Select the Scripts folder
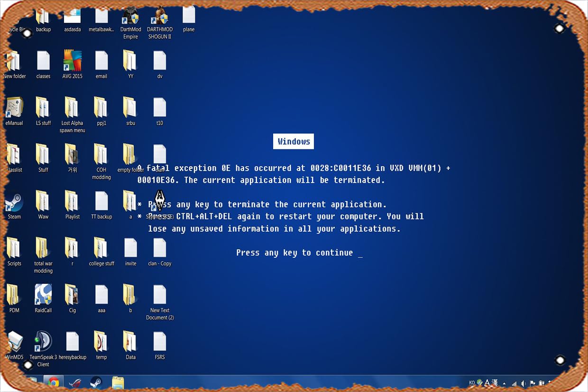 (x=14, y=253)
